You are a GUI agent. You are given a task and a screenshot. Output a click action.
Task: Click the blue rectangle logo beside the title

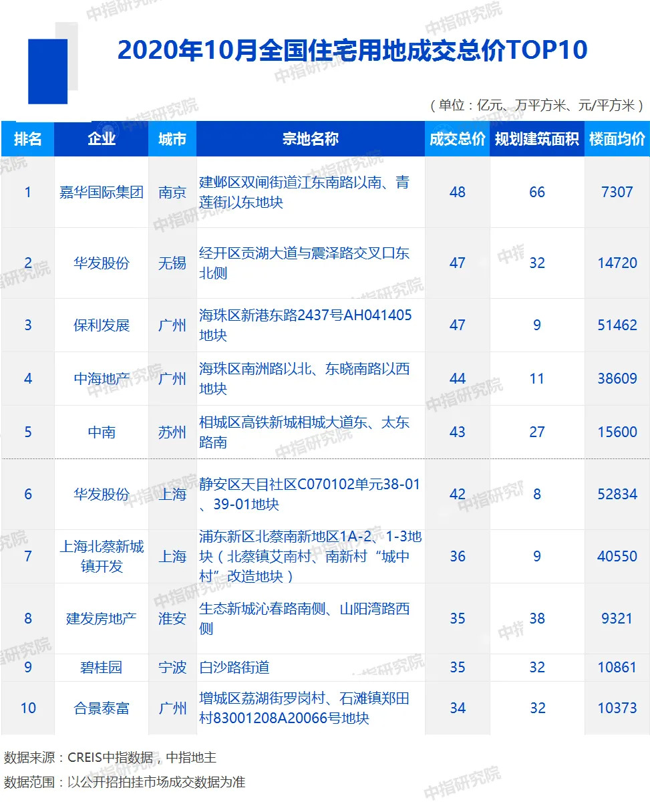tap(48, 72)
